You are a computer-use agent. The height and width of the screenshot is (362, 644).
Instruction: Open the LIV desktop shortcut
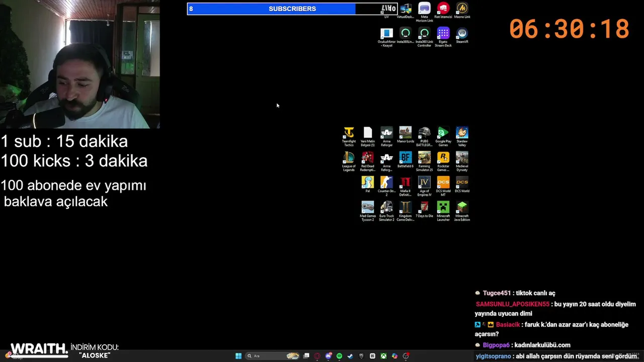click(x=386, y=11)
